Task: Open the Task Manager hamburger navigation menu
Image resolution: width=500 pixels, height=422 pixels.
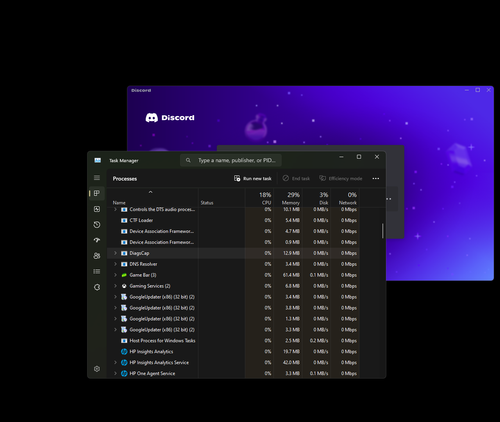Action: (97, 178)
